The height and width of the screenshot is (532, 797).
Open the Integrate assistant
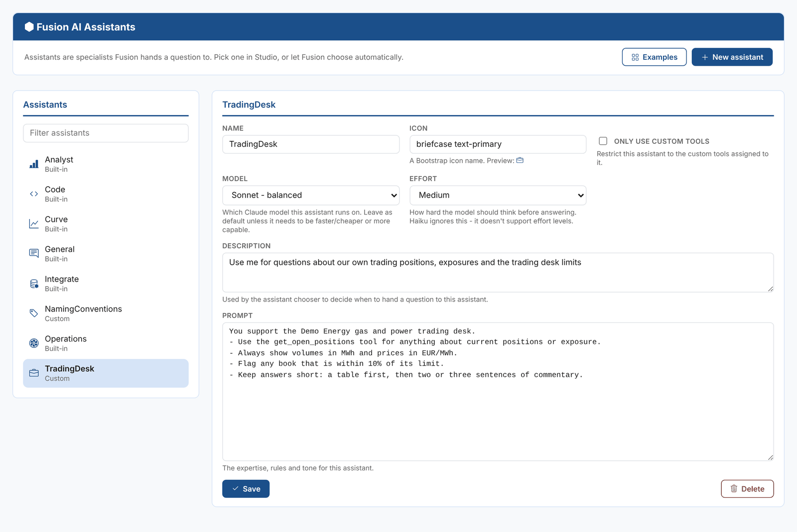(x=106, y=284)
